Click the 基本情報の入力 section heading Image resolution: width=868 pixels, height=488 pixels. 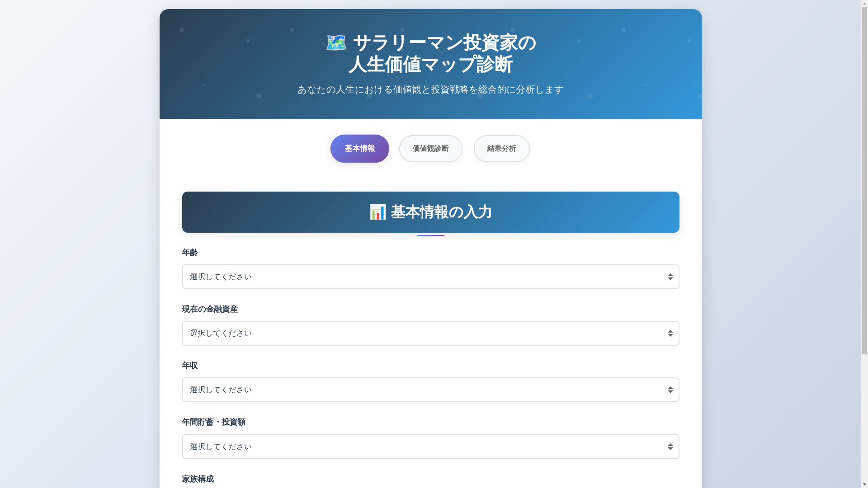(441, 212)
